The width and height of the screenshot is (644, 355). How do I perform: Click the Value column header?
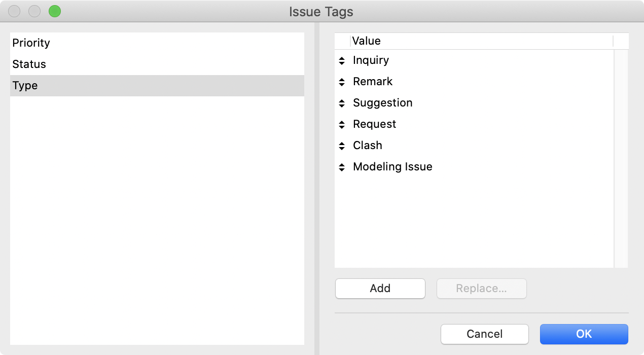[x=481, y=41]
